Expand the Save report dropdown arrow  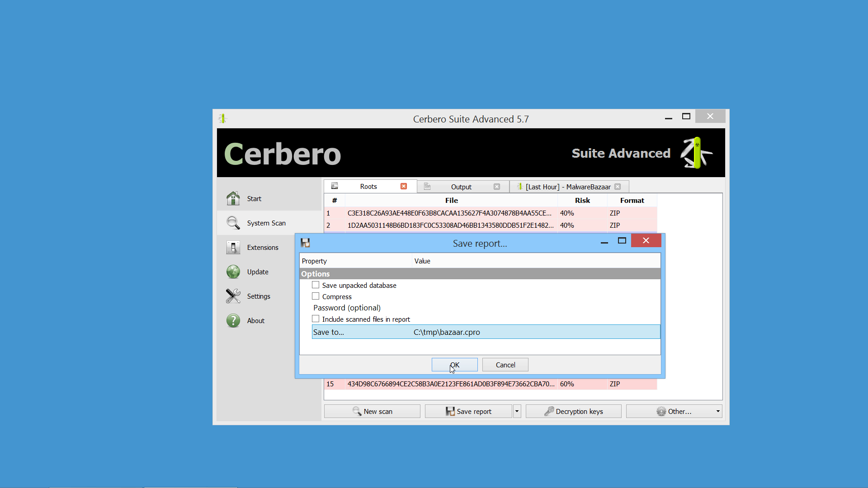(516, 411)
